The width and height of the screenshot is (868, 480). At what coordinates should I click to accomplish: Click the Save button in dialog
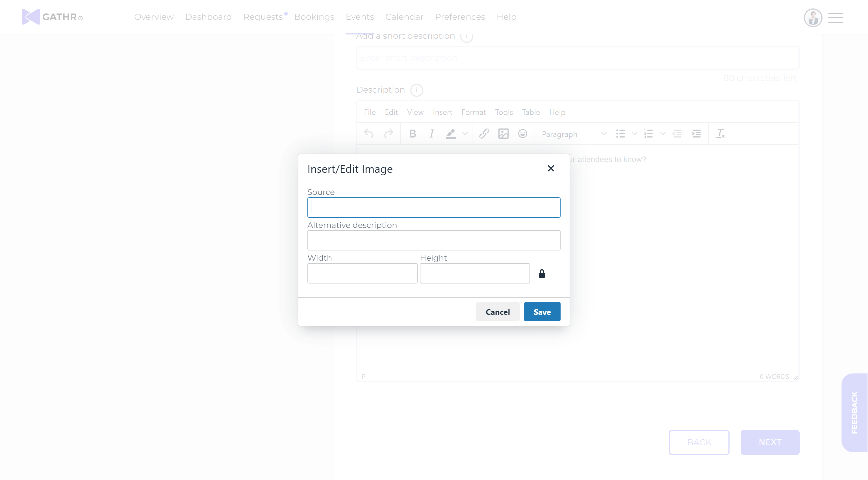pyautogui.click(x=542, y=312)
